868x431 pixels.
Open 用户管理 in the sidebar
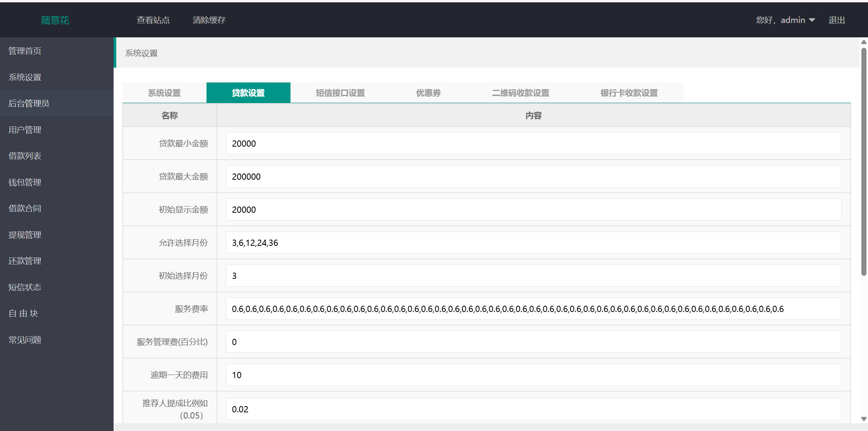(25, 130)
